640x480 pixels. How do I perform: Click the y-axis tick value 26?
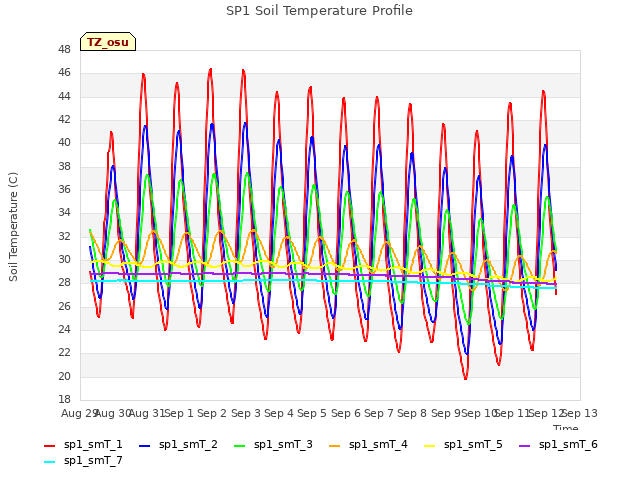tap(64, 307)
